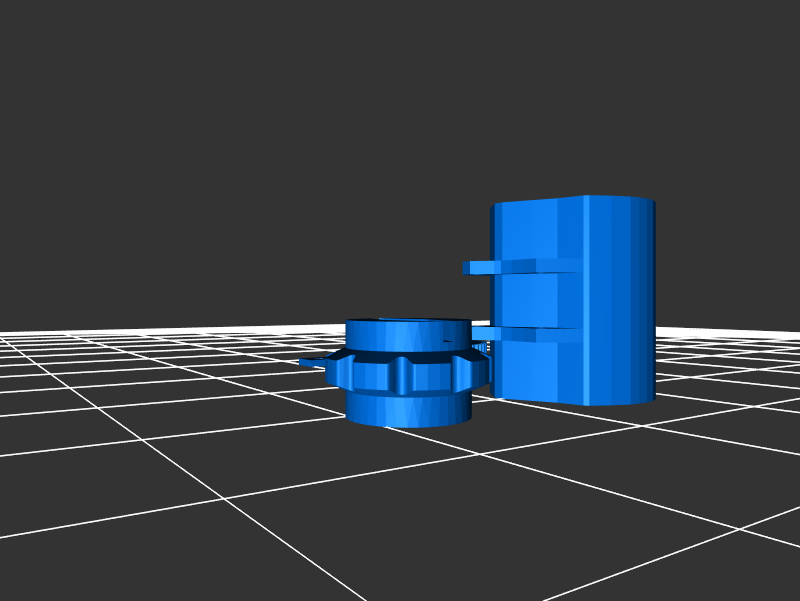
Task: Click the vertical groove on gear ring front
Action: click(x=403, y=376)
